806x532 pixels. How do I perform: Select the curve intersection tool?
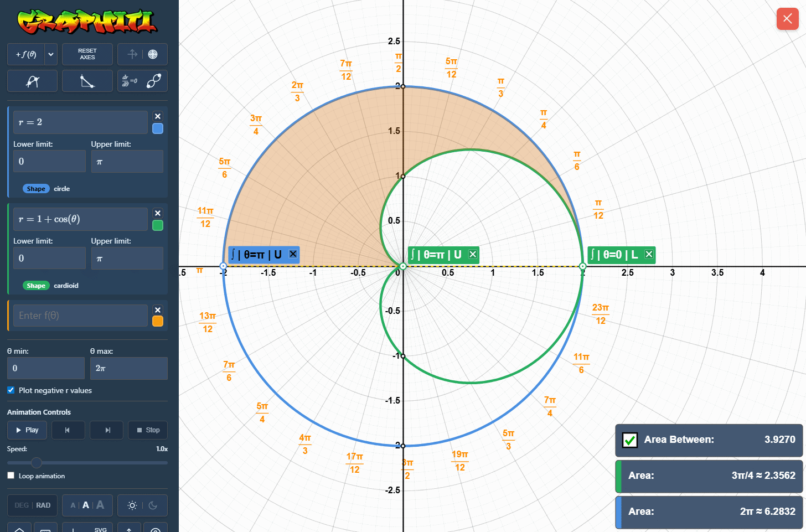[32, 81]
